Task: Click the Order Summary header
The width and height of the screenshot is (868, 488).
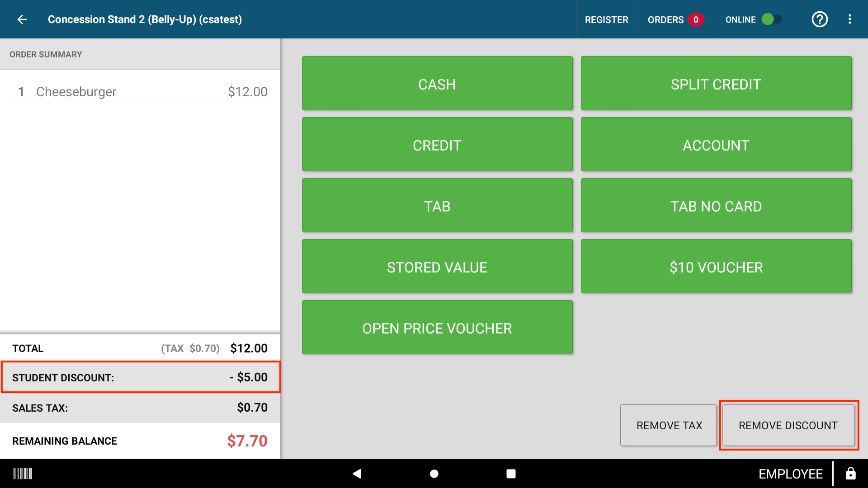Action: click(x=140, y=54)
